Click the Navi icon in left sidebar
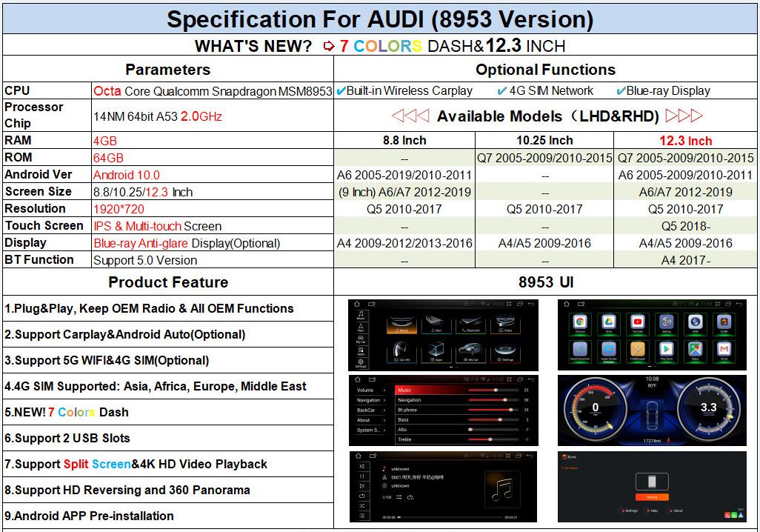 pyautogui.click(x=361, y=327)
